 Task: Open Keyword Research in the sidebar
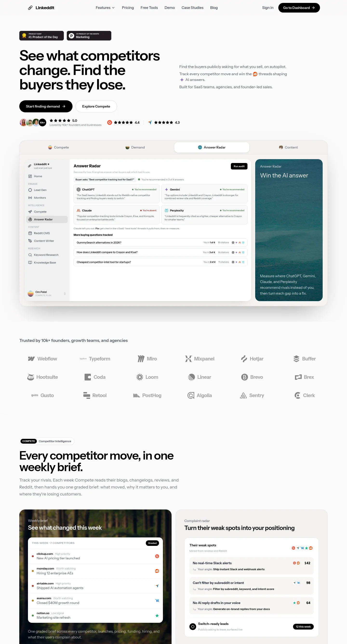pyautogui.click(x=47, y=255)
